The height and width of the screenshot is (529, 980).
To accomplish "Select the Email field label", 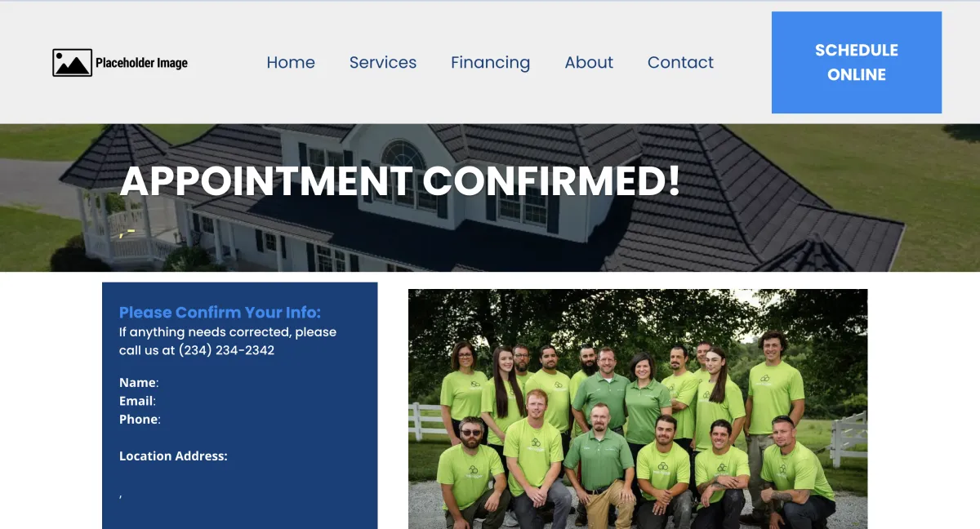I will [137, 401].
